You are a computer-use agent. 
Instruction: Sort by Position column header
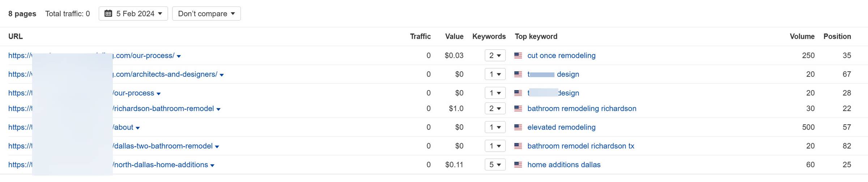(x=837, y=37)
